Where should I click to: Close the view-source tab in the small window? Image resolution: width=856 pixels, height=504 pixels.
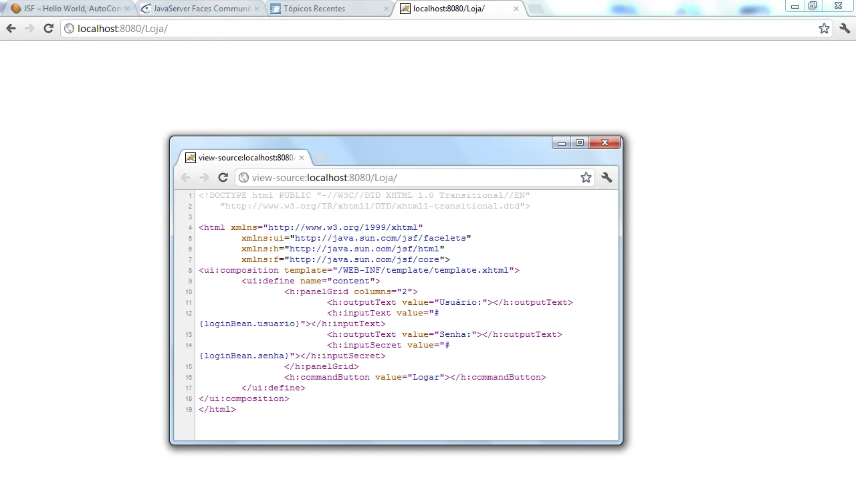pyautogui.click(x=302, y=158)
